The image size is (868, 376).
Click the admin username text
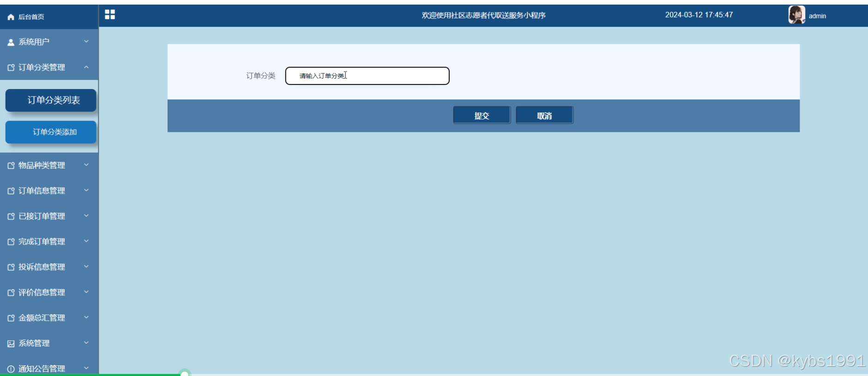[817, 16]
